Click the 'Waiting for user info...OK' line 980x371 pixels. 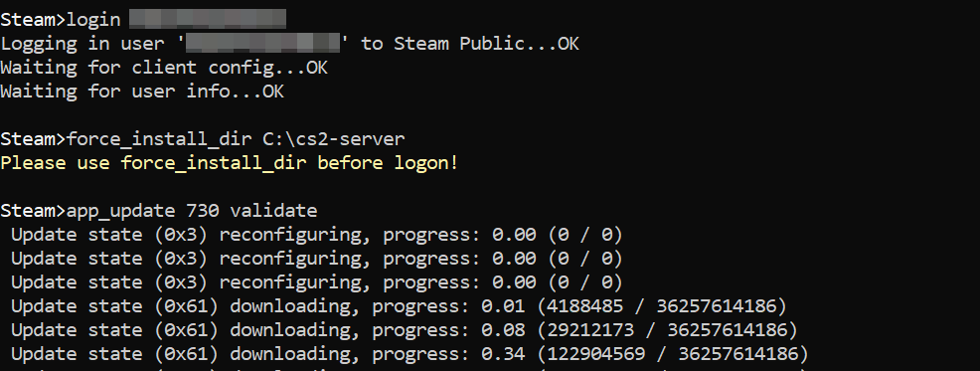click(142, 91)
